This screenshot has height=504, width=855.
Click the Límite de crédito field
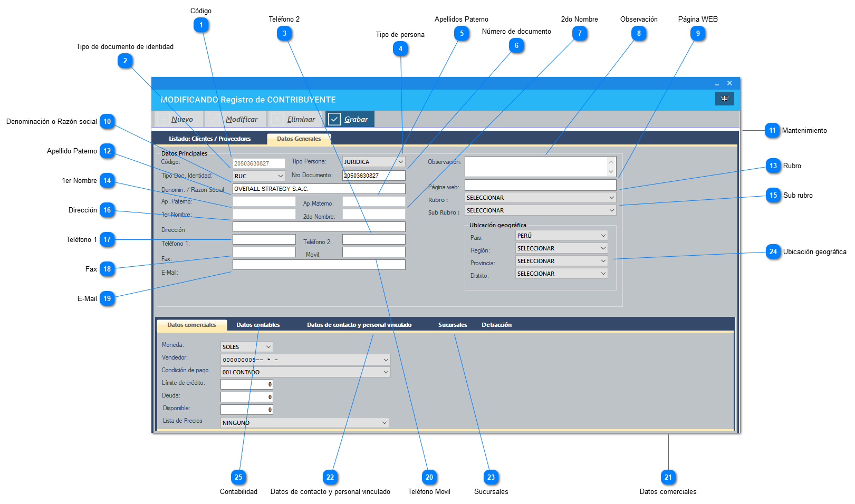pyautogui.click(x=247, y=384)
